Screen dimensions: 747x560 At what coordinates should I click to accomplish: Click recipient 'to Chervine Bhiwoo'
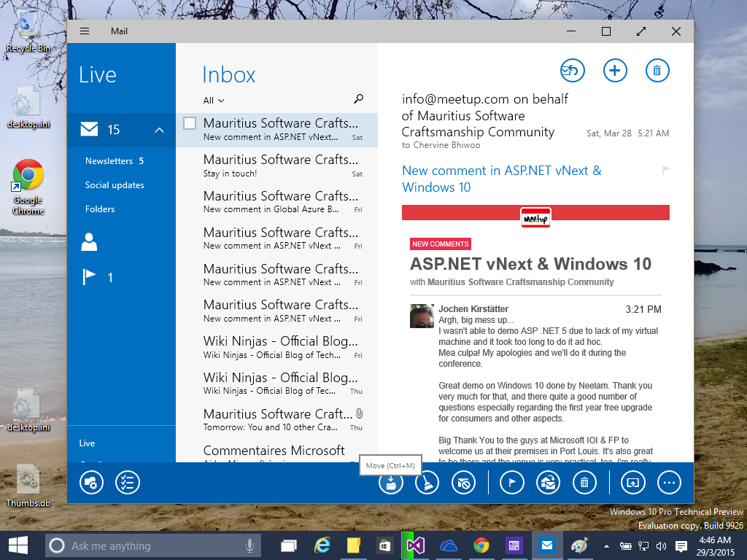point(441,145)
